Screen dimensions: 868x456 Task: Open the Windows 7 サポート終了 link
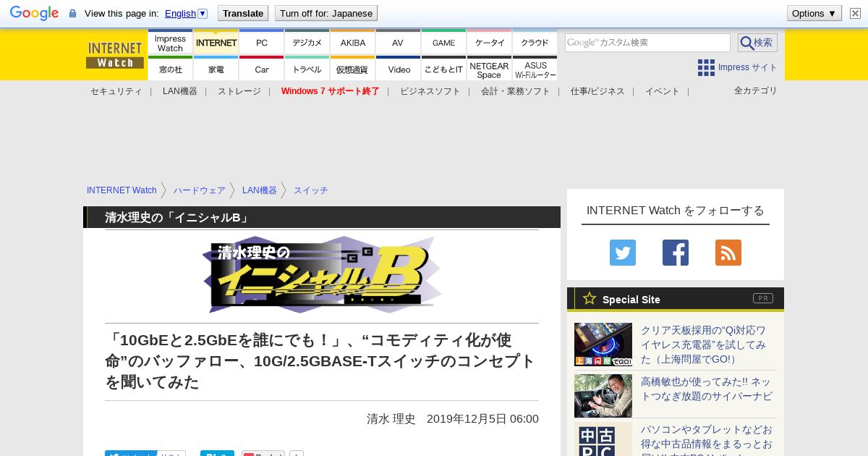(x=331, y=91)
